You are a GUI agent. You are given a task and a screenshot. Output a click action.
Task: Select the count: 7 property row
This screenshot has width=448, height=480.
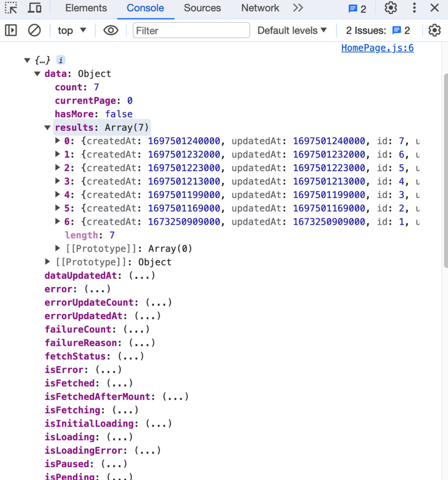pyautogui.click(x=77, y=87)
